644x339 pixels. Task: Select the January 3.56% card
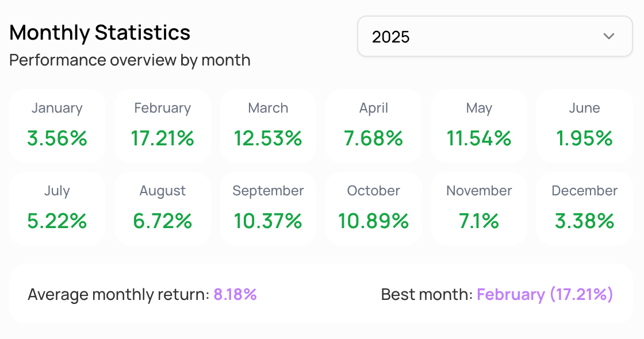57,125
